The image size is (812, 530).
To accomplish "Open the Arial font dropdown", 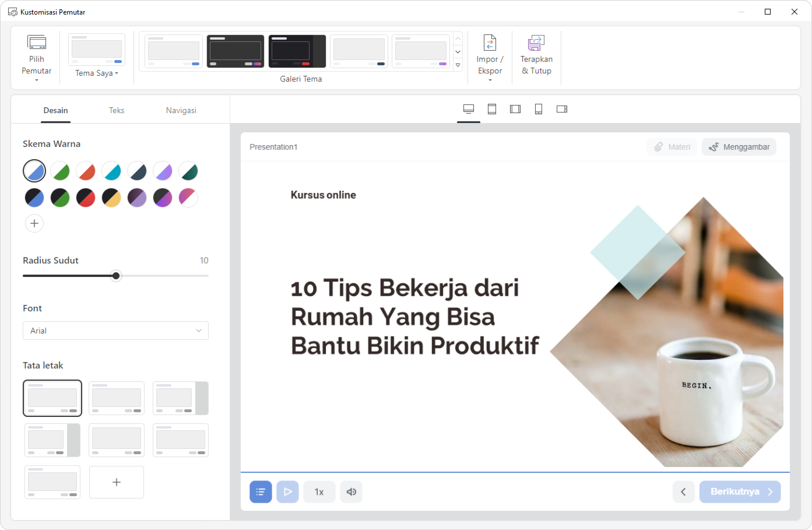I will tap(115, 330).
